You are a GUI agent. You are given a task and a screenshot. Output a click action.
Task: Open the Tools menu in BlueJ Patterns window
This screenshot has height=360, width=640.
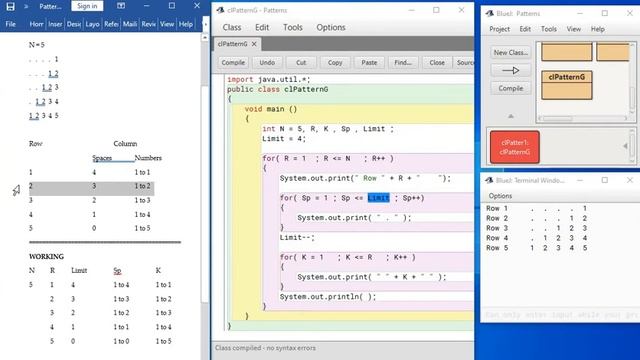pos(549,29)
